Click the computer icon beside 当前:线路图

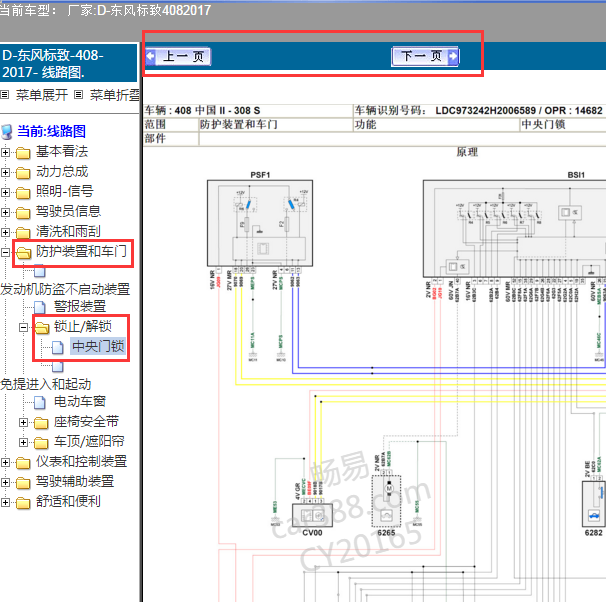click(7, 132)
